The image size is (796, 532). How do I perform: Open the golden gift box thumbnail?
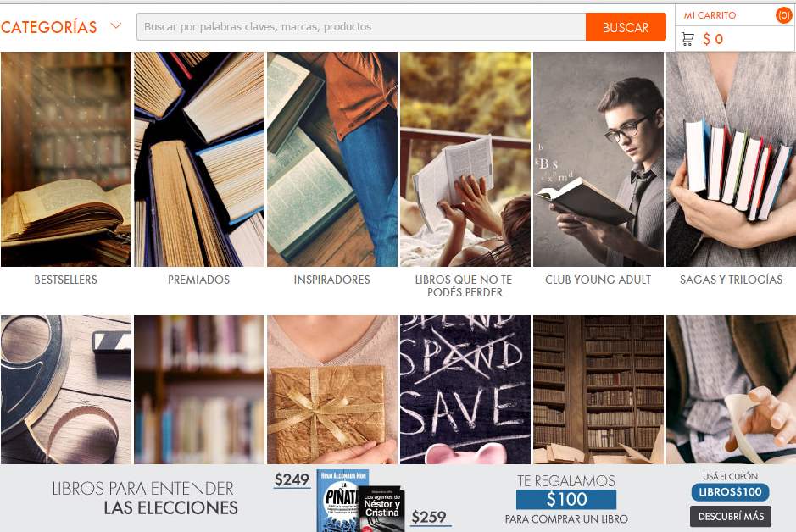coord(332,390)
